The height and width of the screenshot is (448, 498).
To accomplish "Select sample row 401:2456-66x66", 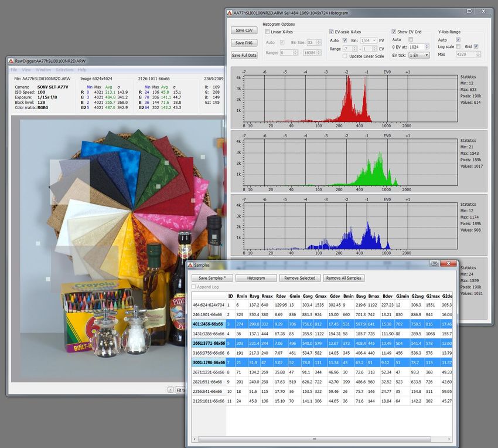I will (x=322, y=324).
